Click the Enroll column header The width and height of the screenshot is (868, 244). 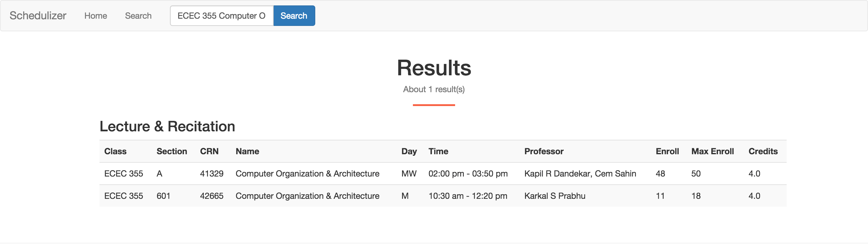[668, 151]
